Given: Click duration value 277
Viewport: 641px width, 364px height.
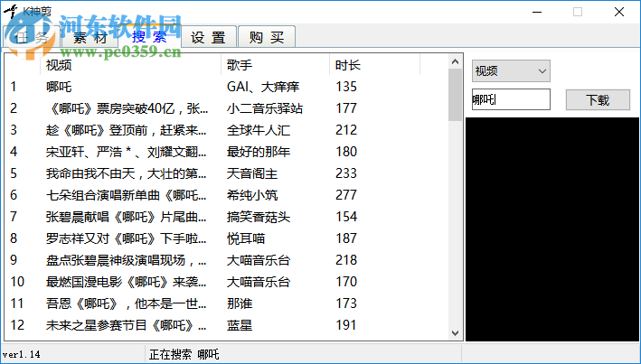Looking at the screenshot, I should [346, 195].
